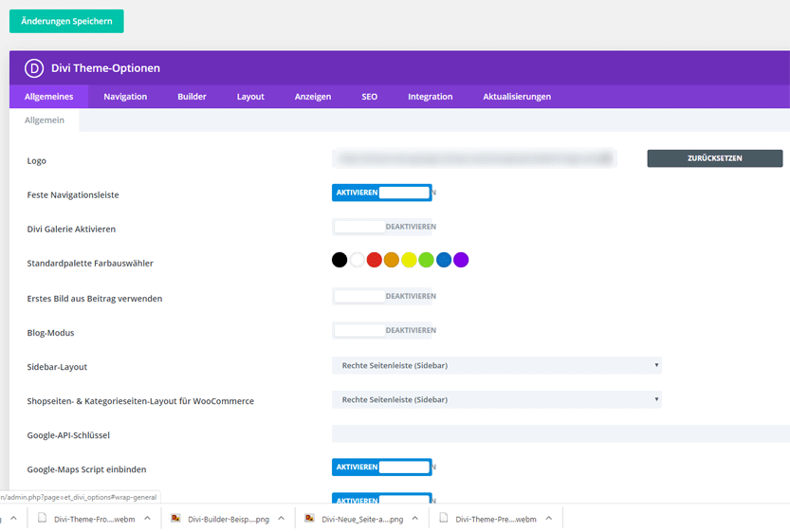Open the Divi-Theme-Fro webm download
The width and height of the screenshot is (790, 532).
pyautogui.click(x=95, y=519)
